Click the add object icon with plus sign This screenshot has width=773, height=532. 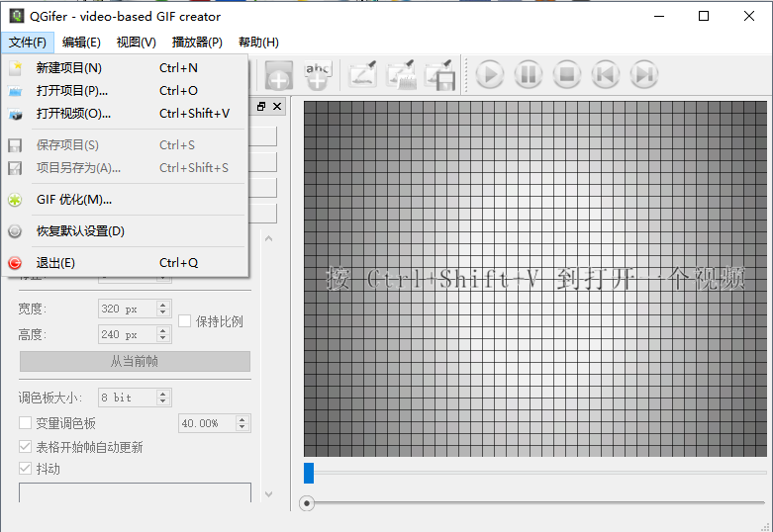[279, 75]
